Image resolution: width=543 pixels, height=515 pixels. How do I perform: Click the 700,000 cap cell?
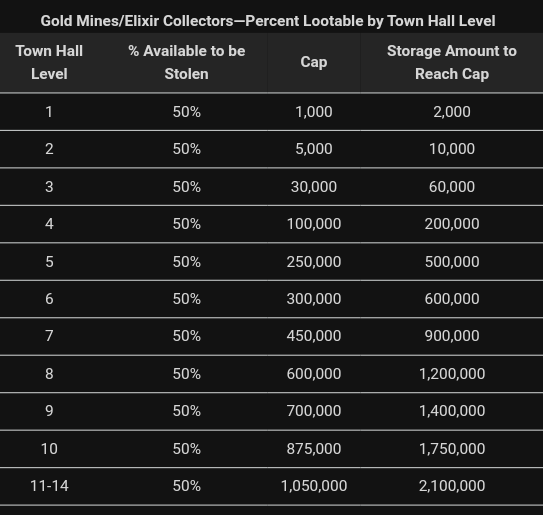(314, 411)
